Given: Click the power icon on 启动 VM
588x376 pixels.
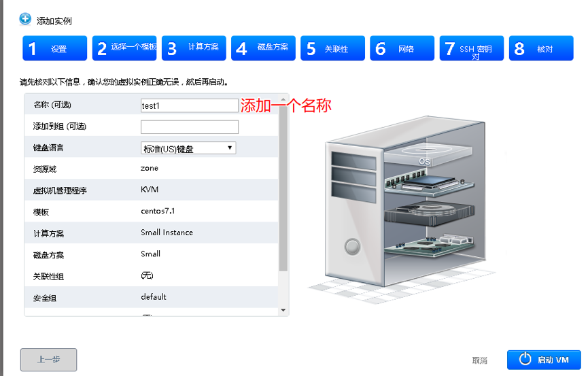Looking at the screenshot, I should click(524, 360).
